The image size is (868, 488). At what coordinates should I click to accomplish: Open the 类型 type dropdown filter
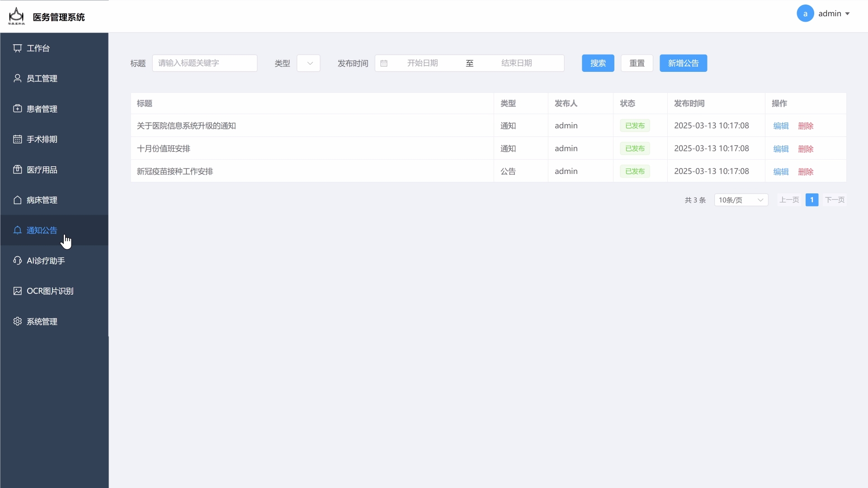(x=308, y=63)
